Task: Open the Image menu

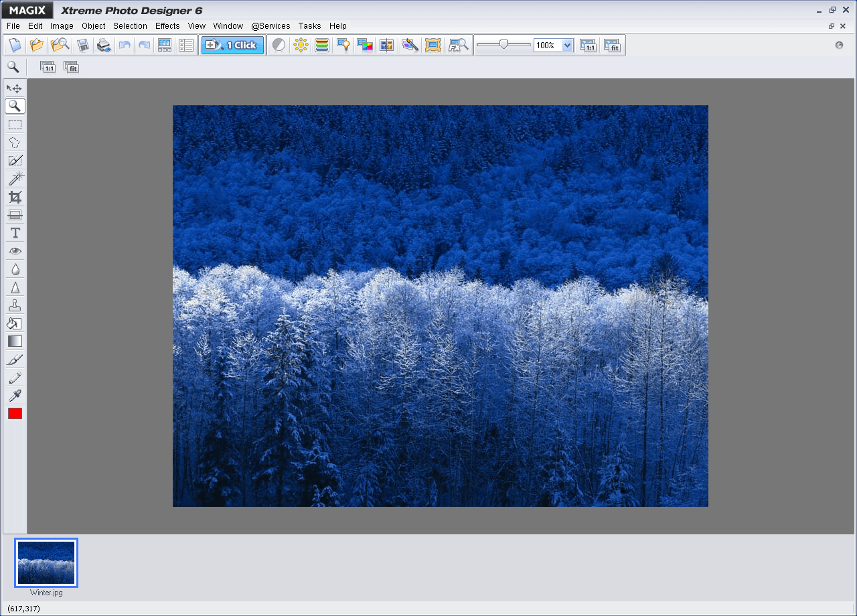Action: click(62, 26)
